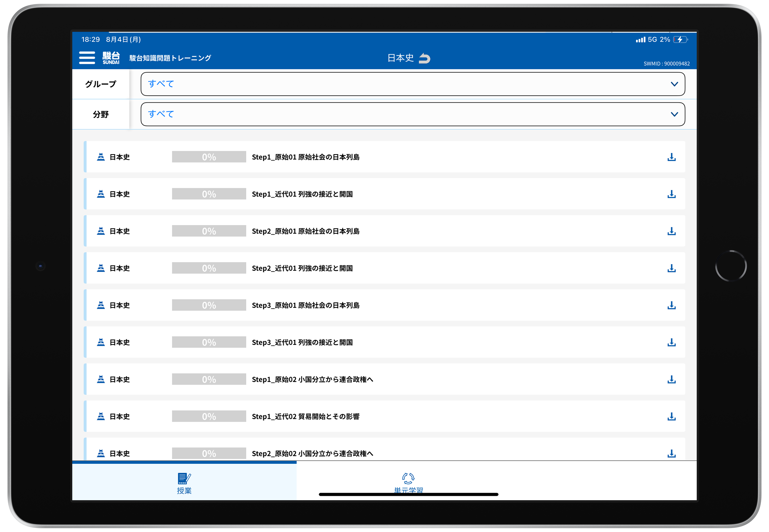Screen dimensions: 769x532
Task: Click 0% progress bar for Step2_近代01
Action: click(x=209, y=268)
